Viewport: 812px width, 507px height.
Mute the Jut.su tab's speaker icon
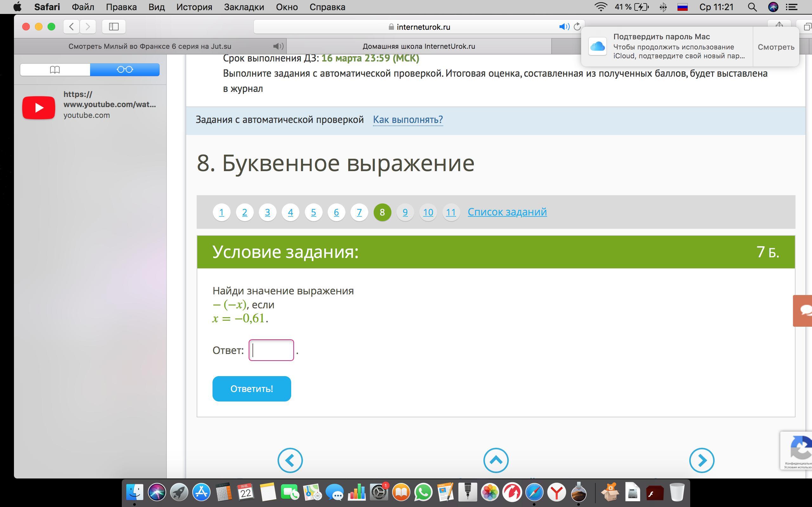278,46
